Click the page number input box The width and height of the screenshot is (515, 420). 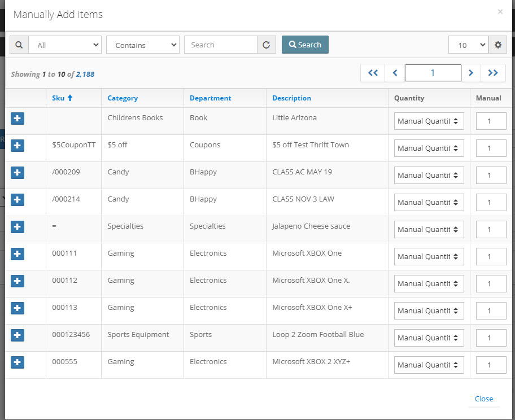pos(433,73)
